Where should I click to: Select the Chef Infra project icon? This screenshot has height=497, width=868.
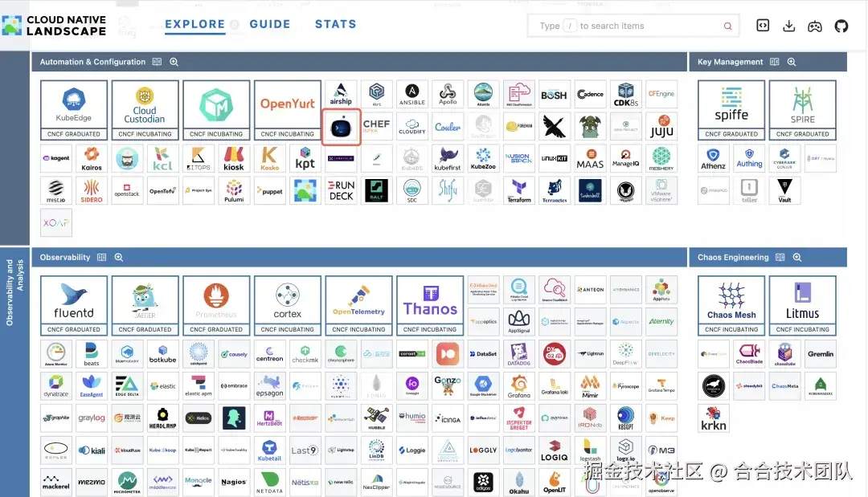[x=377, y=127]
